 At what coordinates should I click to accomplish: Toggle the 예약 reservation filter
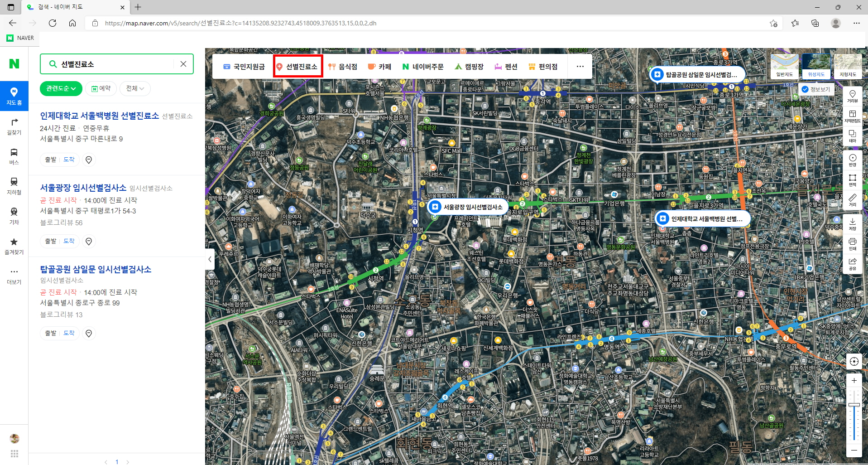point(101,88)
